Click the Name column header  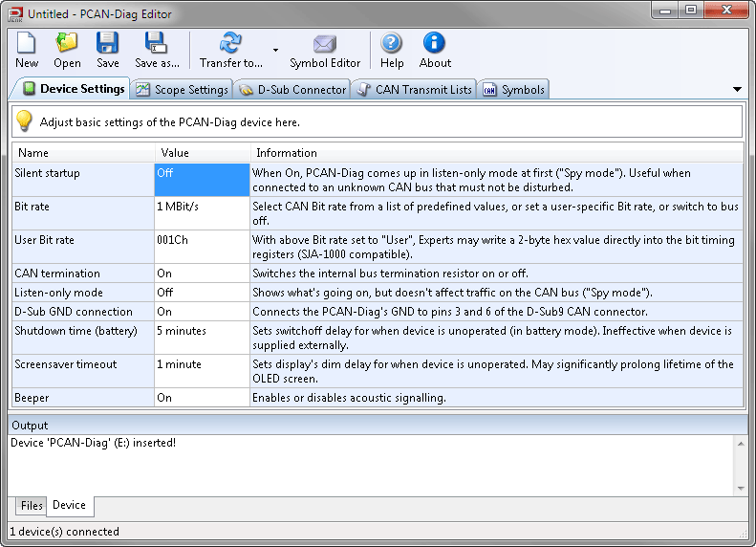click(83, 153)
